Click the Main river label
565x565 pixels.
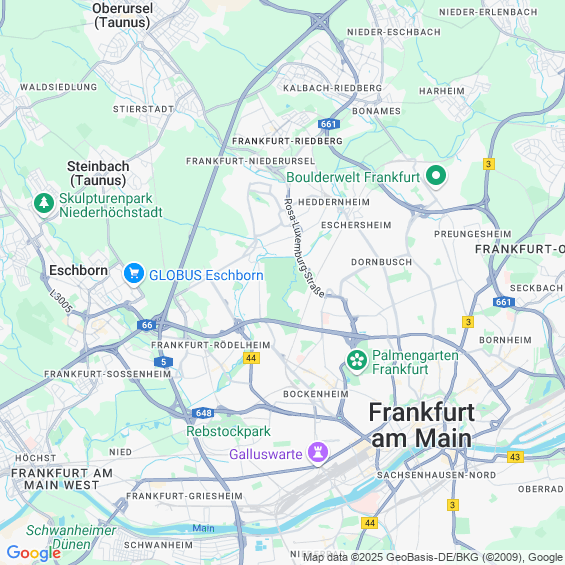[203, 528]
